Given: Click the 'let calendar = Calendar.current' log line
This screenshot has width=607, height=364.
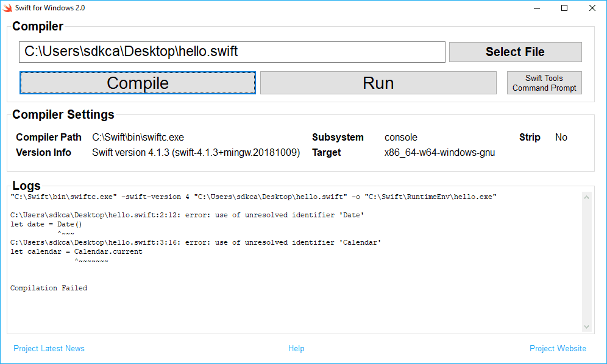Looking at the screenshot, I should [76, 252].
